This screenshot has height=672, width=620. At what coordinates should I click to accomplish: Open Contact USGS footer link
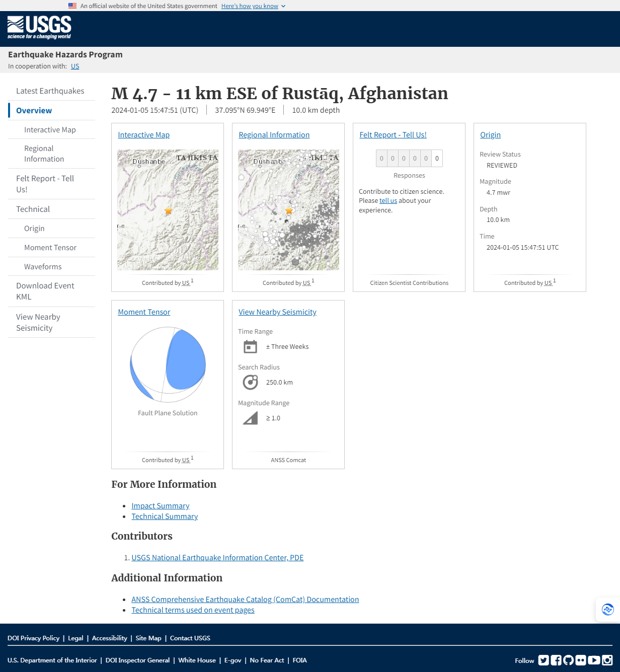coord(190,638)
